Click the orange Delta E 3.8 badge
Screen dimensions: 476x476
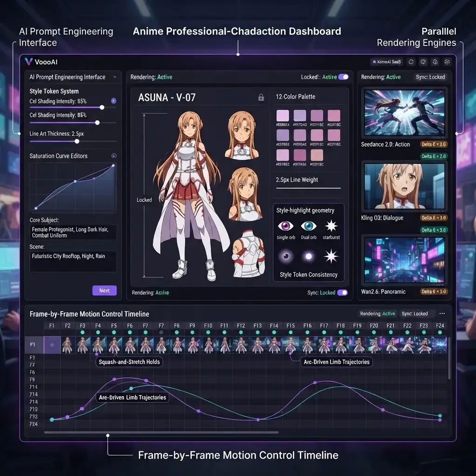434,218
